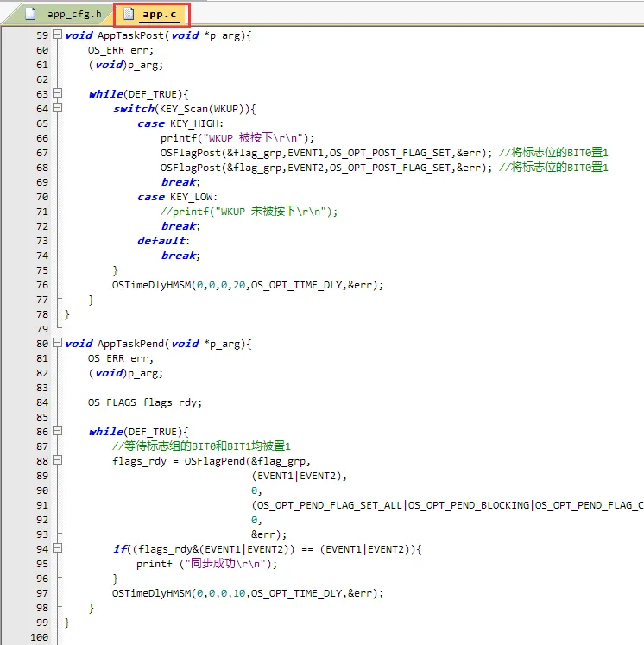This screenshot has height=645, width=644.
Task: Collapse the AppTaskPend function fold marker
Action: click(x=57, y=344)
